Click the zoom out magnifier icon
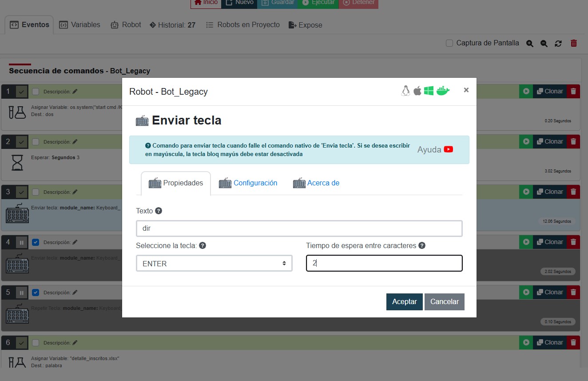This screenshot has width=588, height=381. (x=544, y=44)
